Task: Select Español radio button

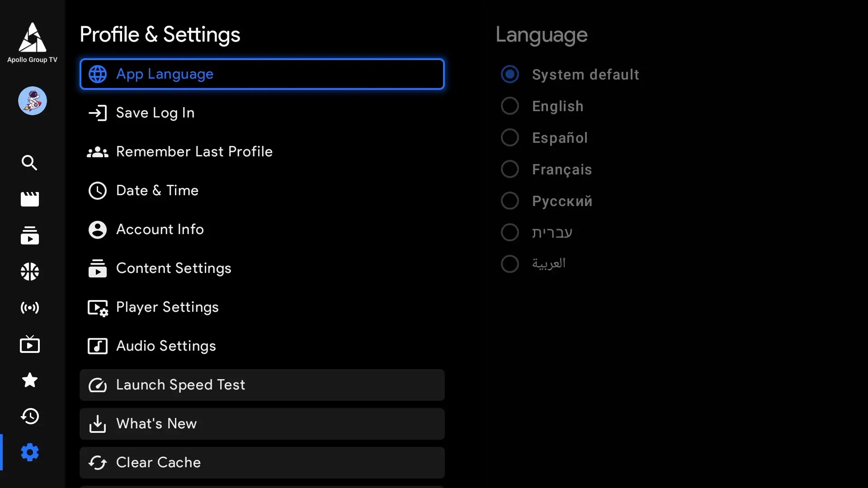Action: pyautogui.click(x=510, y=138)
